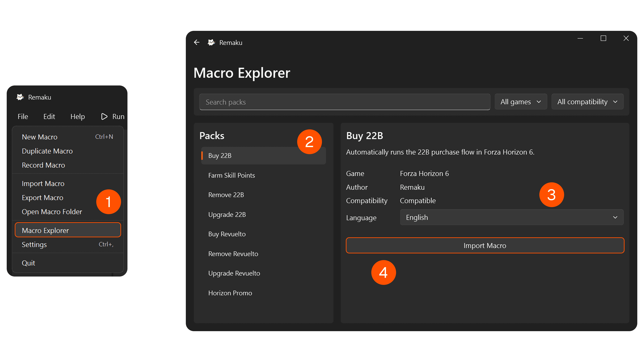Minimize the Macro Explorer window
The width and height of the screenshot is (644, 362).
tap(580, 38)
